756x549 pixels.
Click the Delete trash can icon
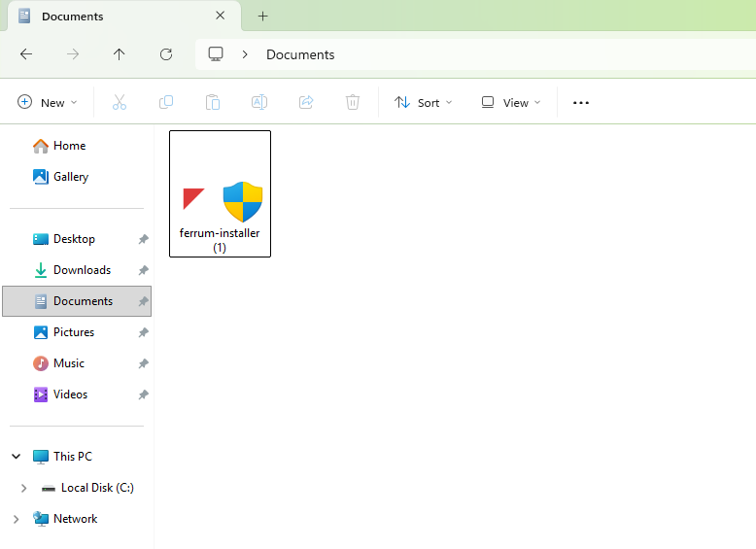tap(353, 102)
